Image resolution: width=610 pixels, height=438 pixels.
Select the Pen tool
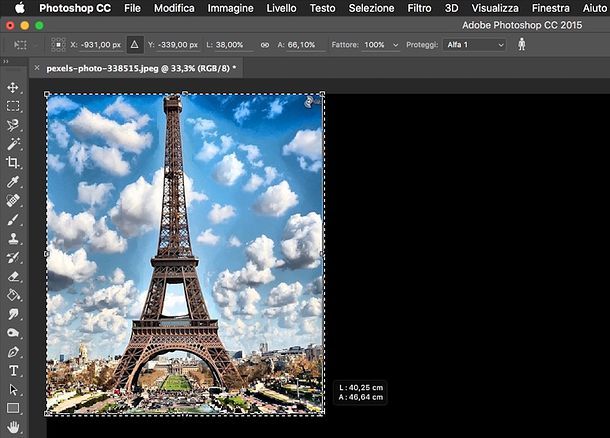click(x=13, y=352)
